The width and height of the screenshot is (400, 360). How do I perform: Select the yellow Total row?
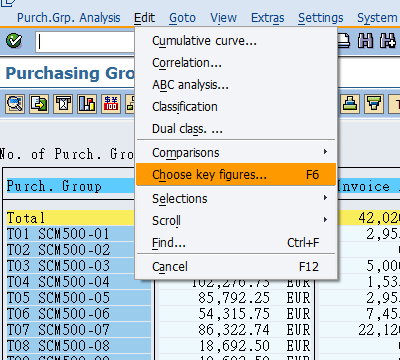tap(70, 218)
